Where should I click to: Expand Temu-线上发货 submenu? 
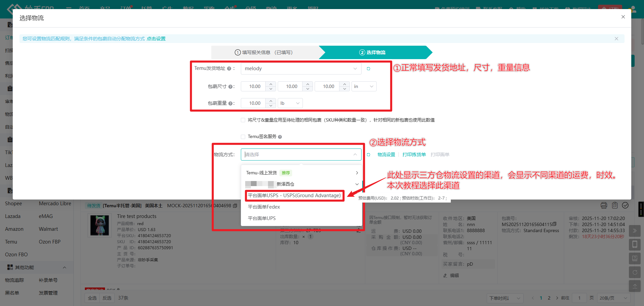302,173
